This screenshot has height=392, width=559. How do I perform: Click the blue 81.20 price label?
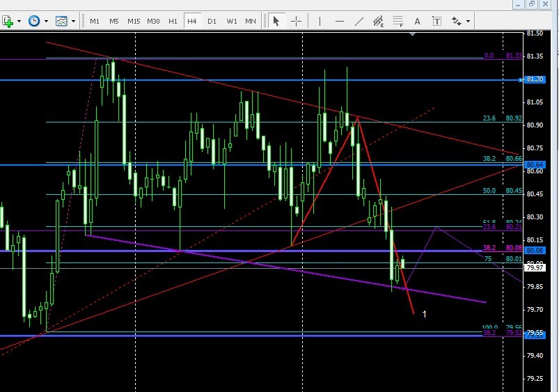[535, 79]
